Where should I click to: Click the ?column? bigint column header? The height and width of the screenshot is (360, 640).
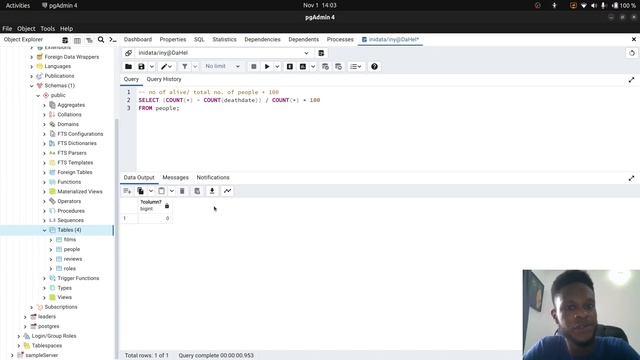[155, 205]
